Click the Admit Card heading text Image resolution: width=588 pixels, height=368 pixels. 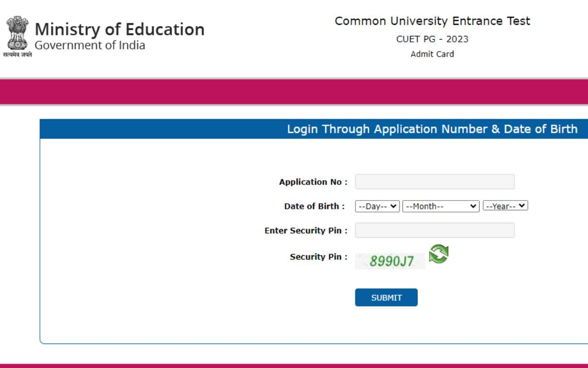pos(432,54)
